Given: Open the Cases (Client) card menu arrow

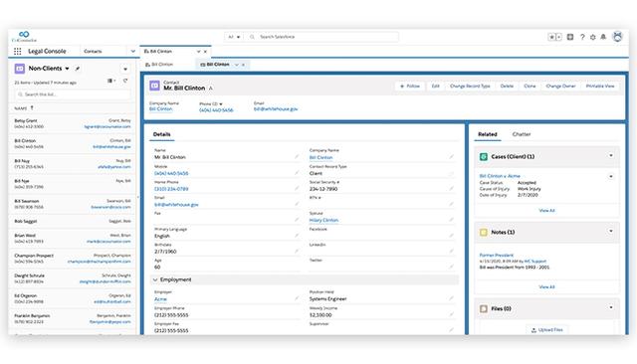Looking at the screenshot, I should [x=610, y=156].
